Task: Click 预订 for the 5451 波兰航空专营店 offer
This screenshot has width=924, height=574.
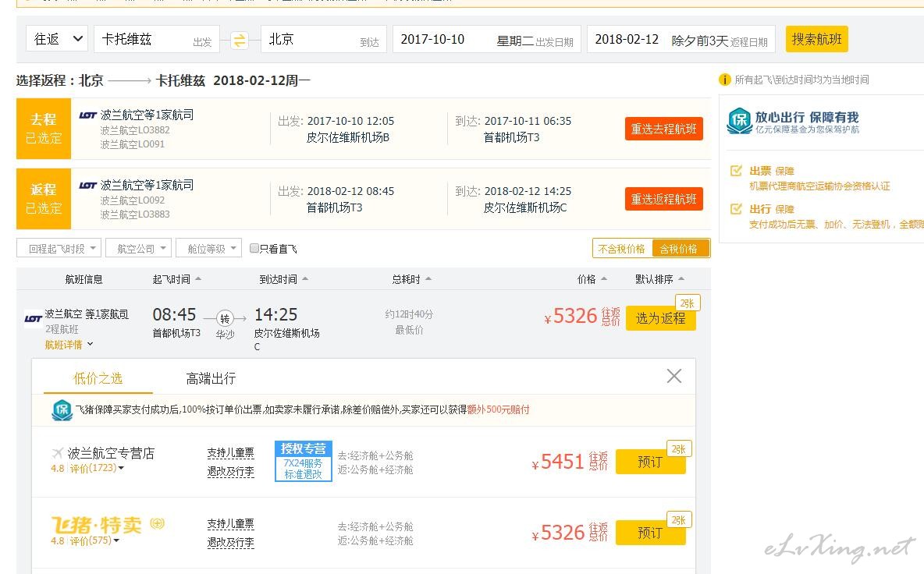Action: coord(651,462)
